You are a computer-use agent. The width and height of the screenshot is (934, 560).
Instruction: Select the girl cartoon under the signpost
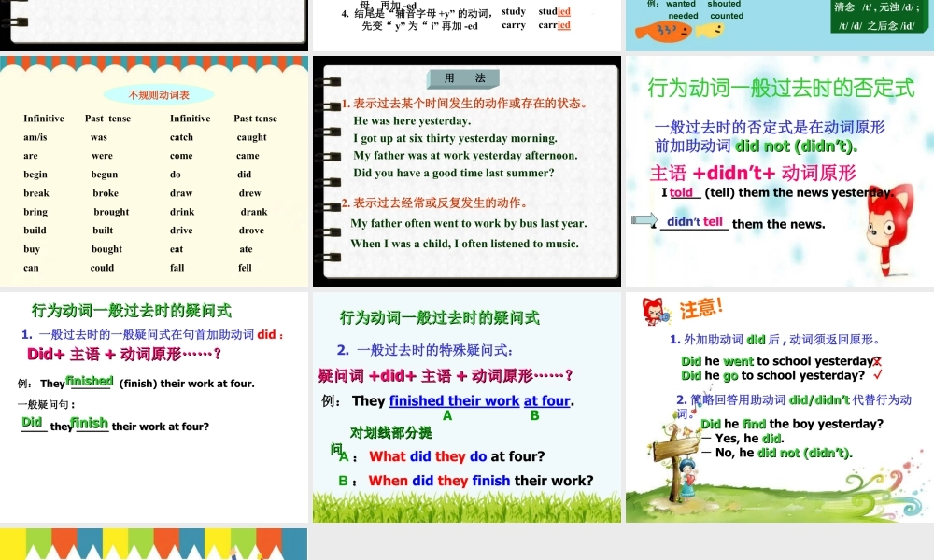[688, 476]
